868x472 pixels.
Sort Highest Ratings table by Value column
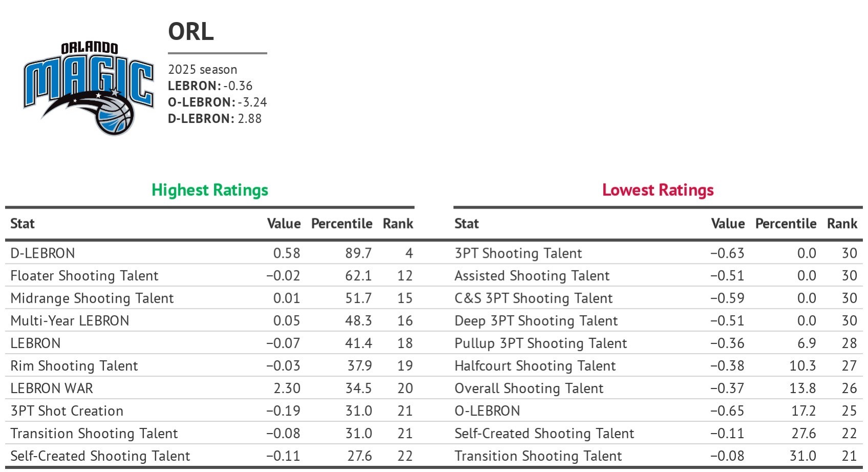pos(284,224)
